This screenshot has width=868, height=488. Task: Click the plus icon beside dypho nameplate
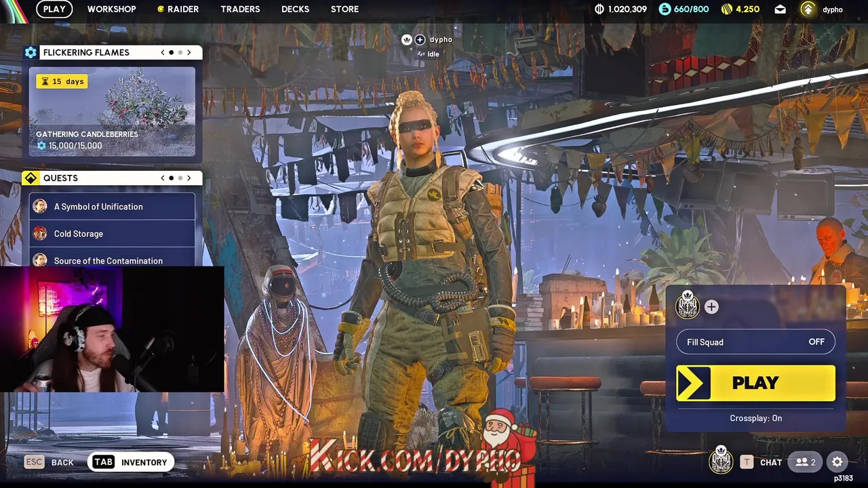420,40
